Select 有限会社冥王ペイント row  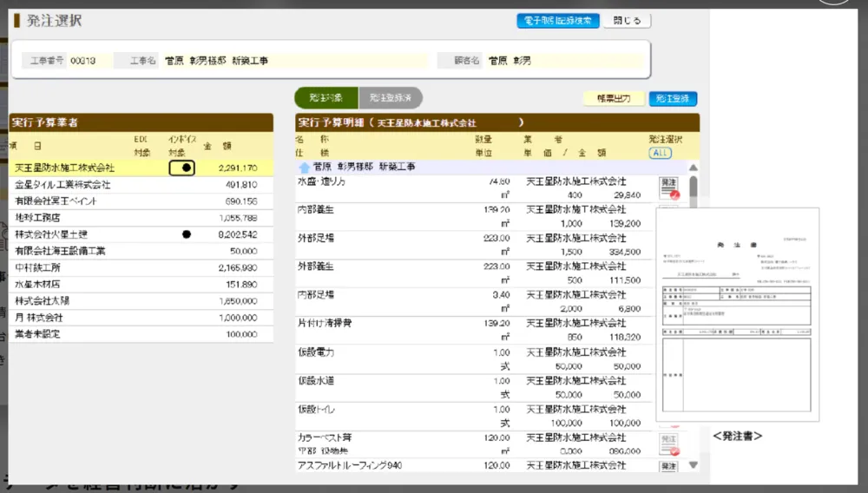[141, 201]
